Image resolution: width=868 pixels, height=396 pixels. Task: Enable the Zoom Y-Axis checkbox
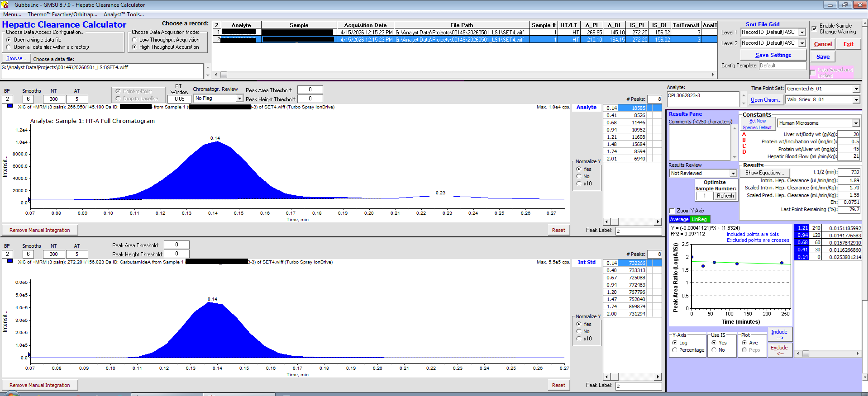(x=672, y=211)
